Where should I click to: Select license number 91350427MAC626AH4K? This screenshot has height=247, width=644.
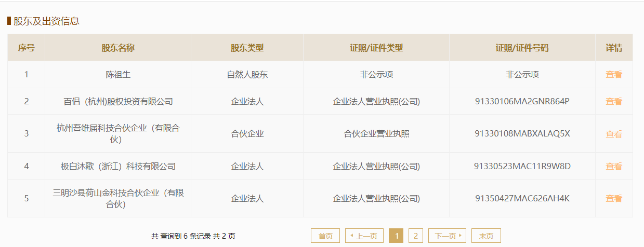coord(522,198)
